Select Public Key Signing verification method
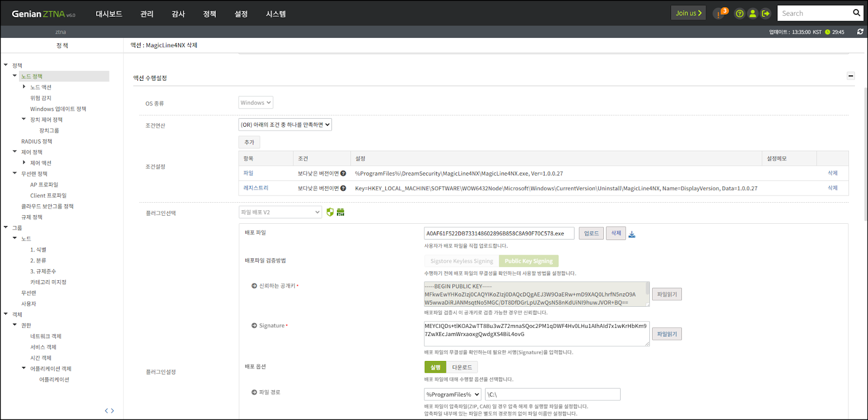 (528, 261)
